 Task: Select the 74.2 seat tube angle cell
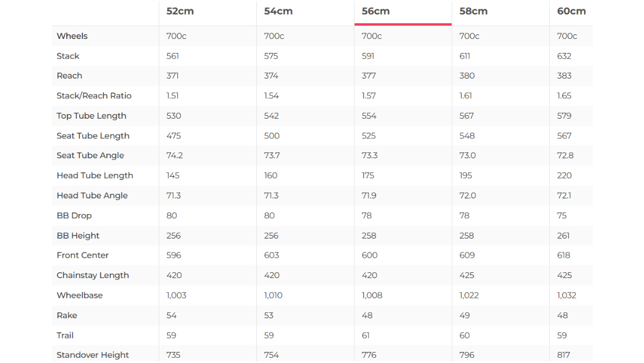point(174,155)
